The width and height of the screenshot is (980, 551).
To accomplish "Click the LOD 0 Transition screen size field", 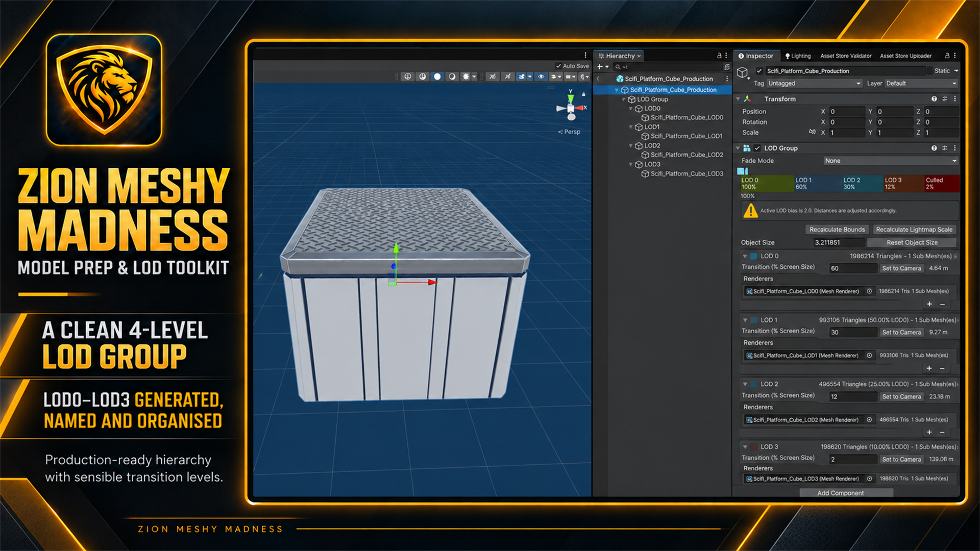I will point(852,268).
